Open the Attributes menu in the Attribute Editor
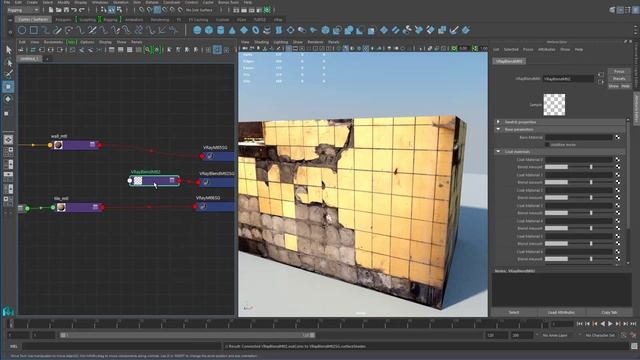The width and height of the screenshot is (640, 360). [547, 49]
